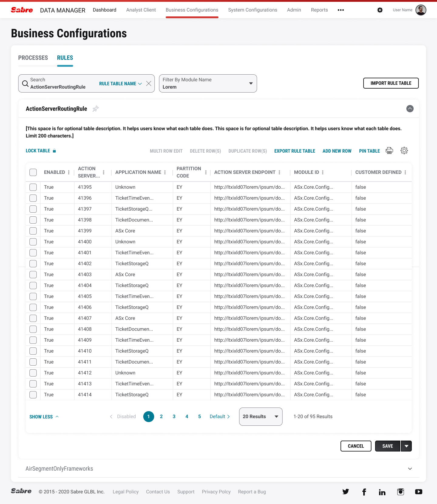
Task: Expand the AirSegmentOnlyFrameworks section
Action: pos(410,469)
